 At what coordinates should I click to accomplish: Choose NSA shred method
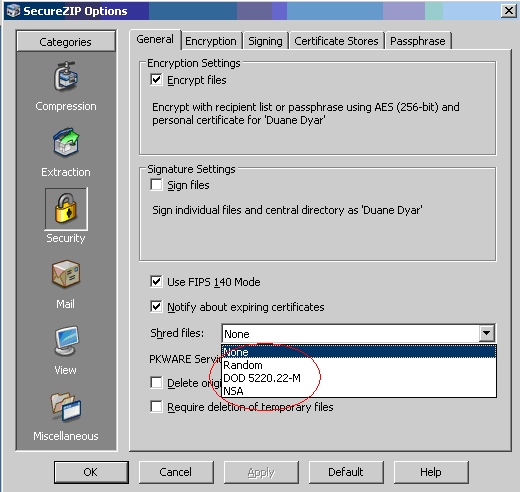coord(359,391)
